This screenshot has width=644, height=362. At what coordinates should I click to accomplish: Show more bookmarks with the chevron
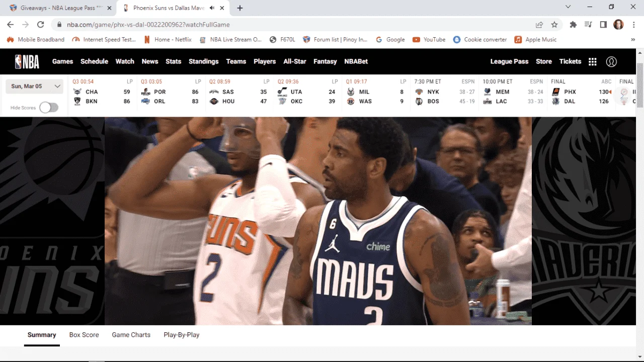coord(633,40)
